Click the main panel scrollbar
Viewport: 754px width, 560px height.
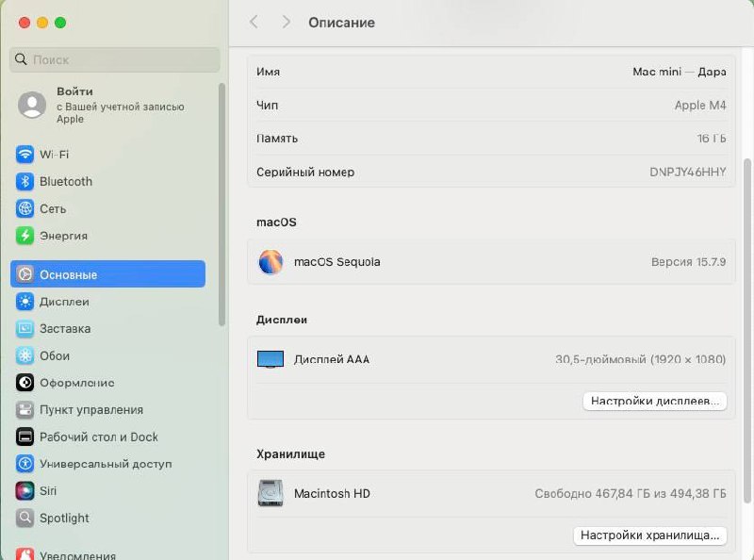point(747,331)
